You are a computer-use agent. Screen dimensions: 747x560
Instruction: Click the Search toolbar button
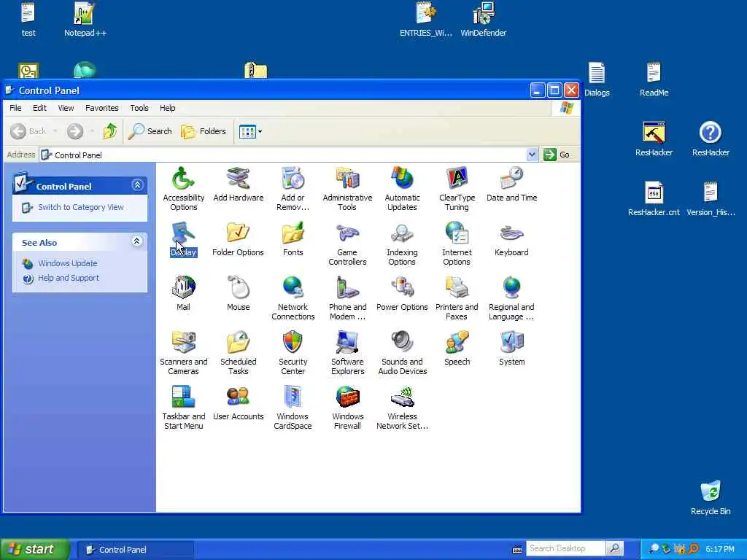[x=150, y=131]
